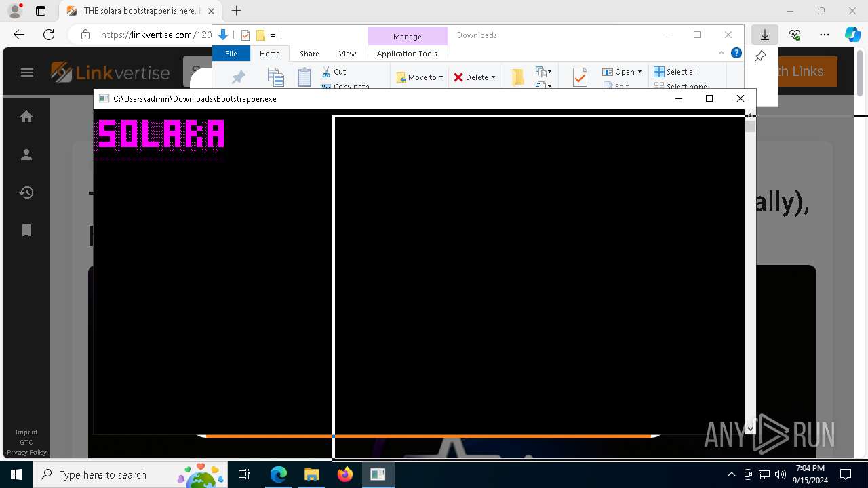Open the Linkvertise hamburger menu
This screenshot has width=868, height=488.
point(27,73)
